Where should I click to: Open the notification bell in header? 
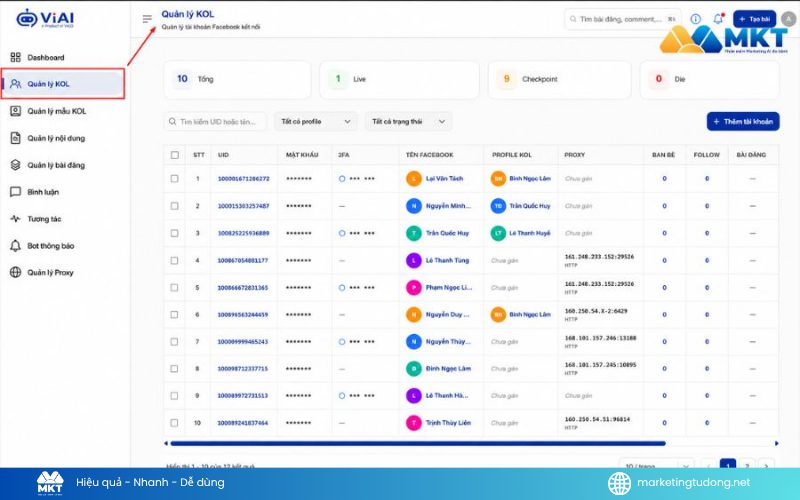point(718,18)
